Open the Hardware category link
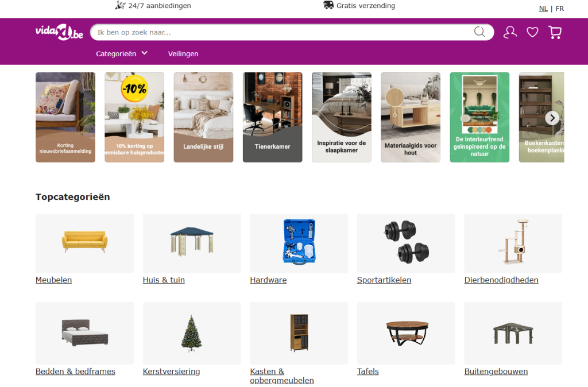 pos(269,280)
